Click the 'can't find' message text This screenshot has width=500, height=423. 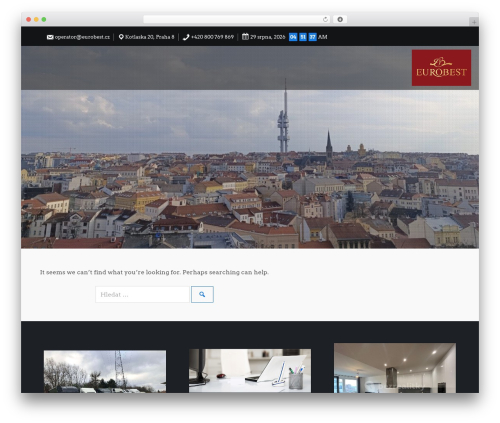(154, 272)
